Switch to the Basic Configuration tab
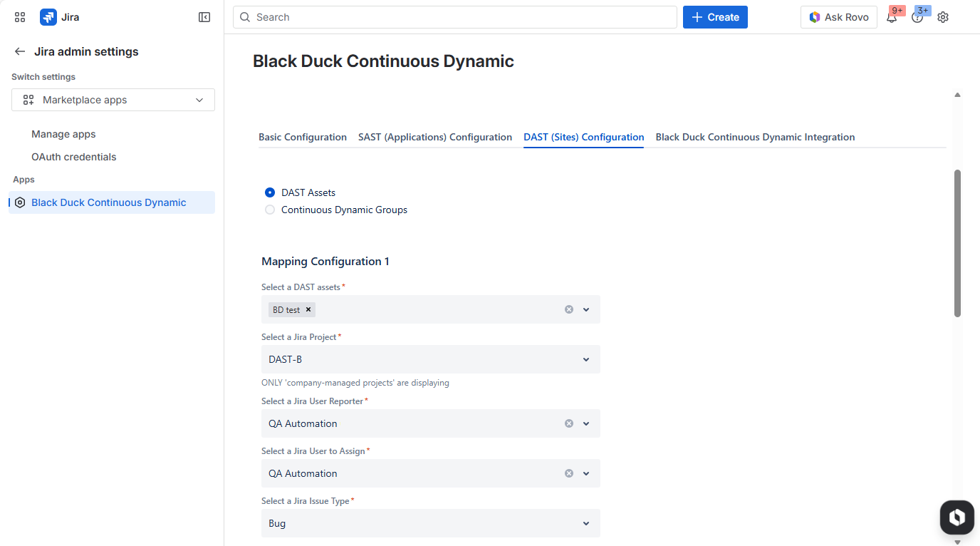The image size is (980, 546). (x=303, y=136)
